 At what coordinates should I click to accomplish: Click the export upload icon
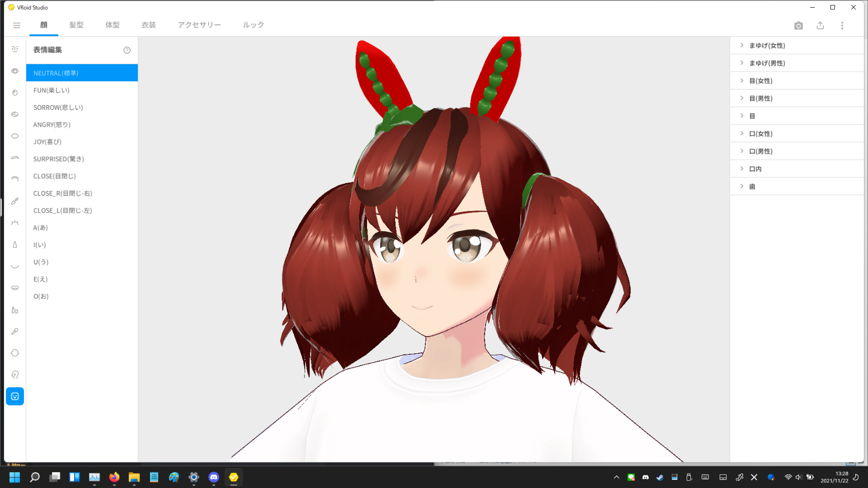[x=820, y=25]
